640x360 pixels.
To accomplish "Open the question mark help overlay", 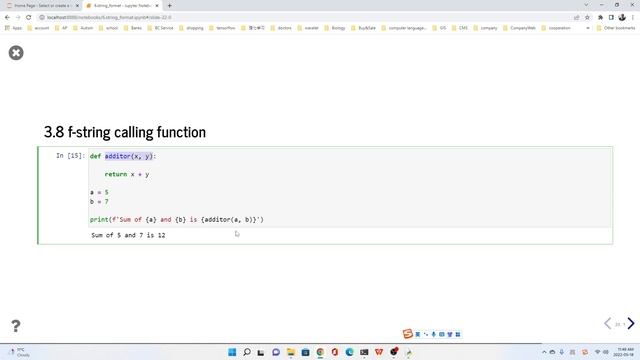I will click(x=16, y=326).
